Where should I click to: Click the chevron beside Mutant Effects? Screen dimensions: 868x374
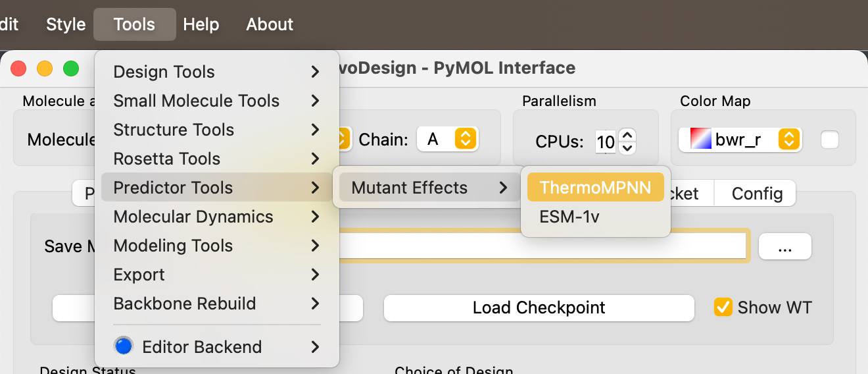click(x=503, y=188)
